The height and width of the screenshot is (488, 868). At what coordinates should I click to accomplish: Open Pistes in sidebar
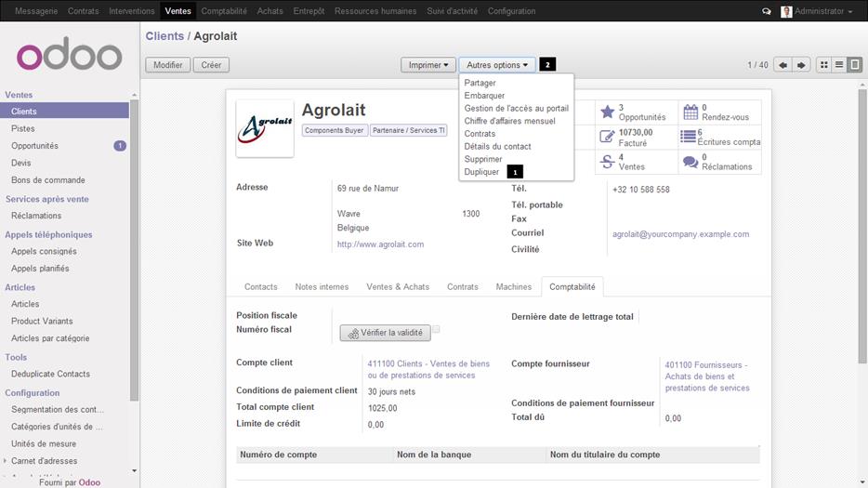tap(22, 128)
